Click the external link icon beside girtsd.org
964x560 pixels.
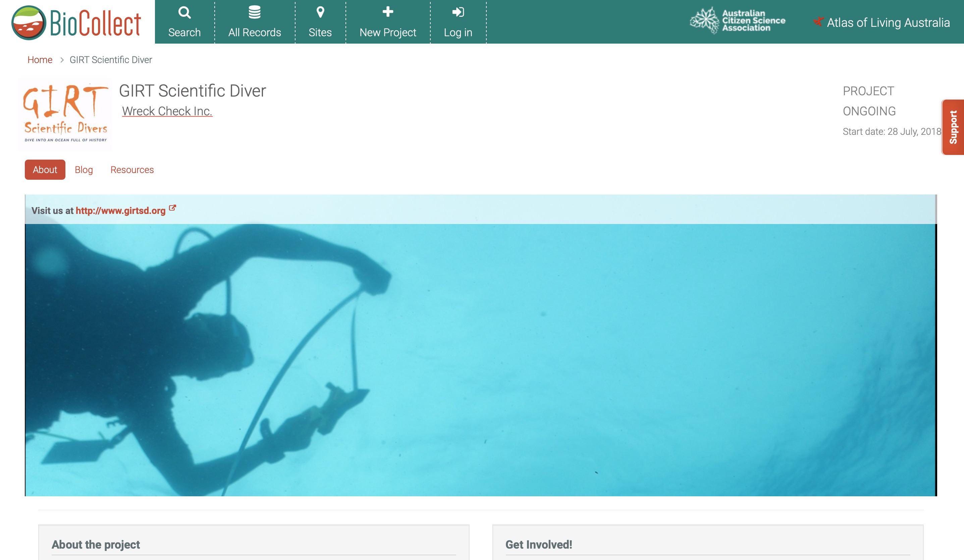coord(172,208)
